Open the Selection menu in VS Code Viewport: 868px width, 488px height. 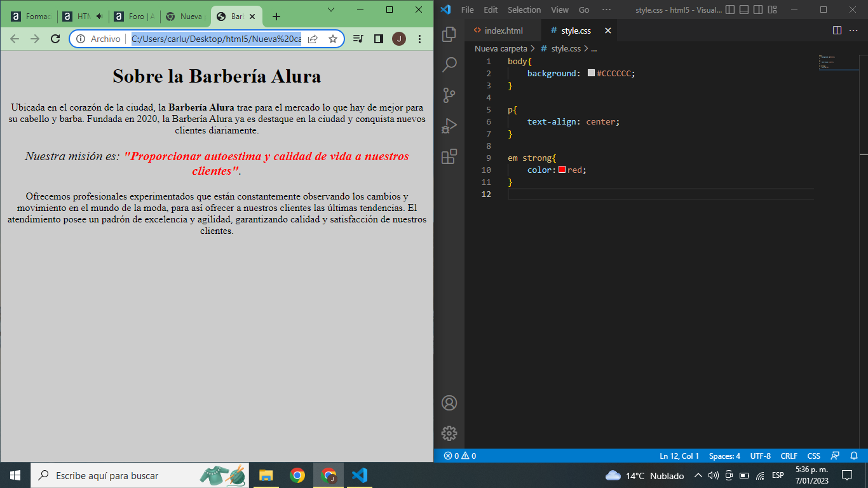pos(524,10)
